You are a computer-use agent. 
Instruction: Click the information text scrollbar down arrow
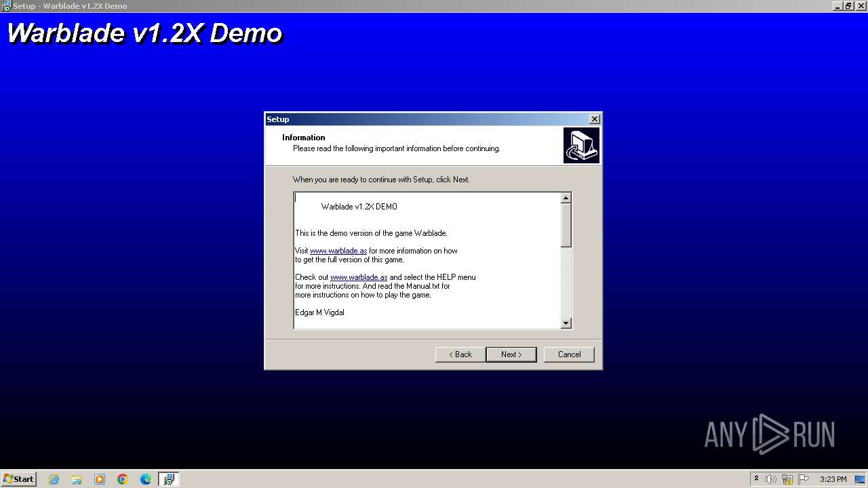pos(566,323)
